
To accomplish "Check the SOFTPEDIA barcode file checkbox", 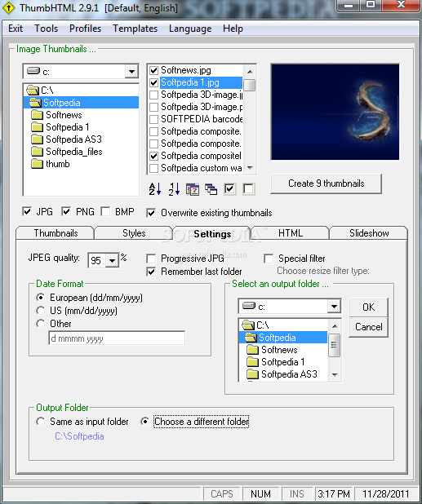I will click(x=153, y=119).
